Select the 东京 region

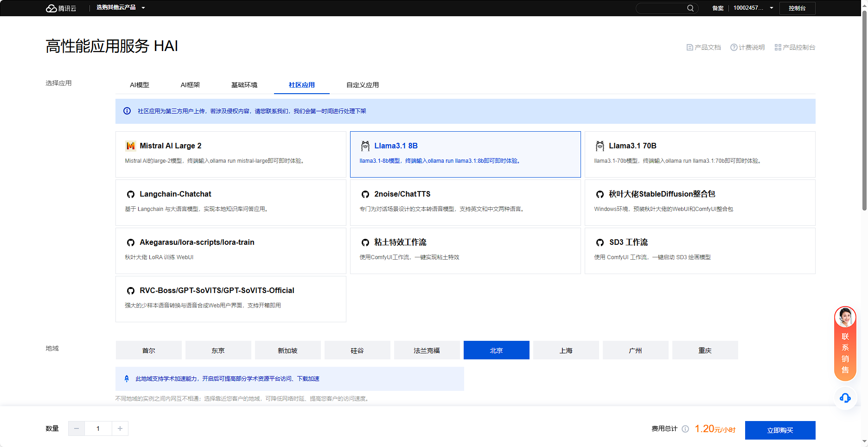pos(218,350)
